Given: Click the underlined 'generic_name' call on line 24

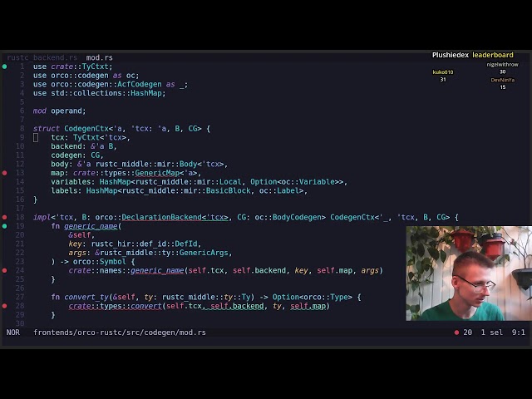Looking at the screenshot, I should (157, 270).
